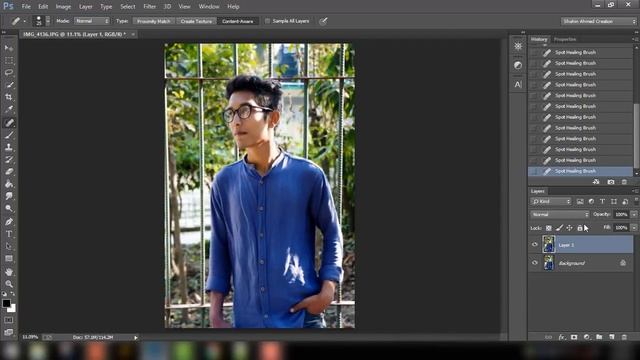Select the Move tool
This screenshot has width=640, height=360.
pos(9,48)
